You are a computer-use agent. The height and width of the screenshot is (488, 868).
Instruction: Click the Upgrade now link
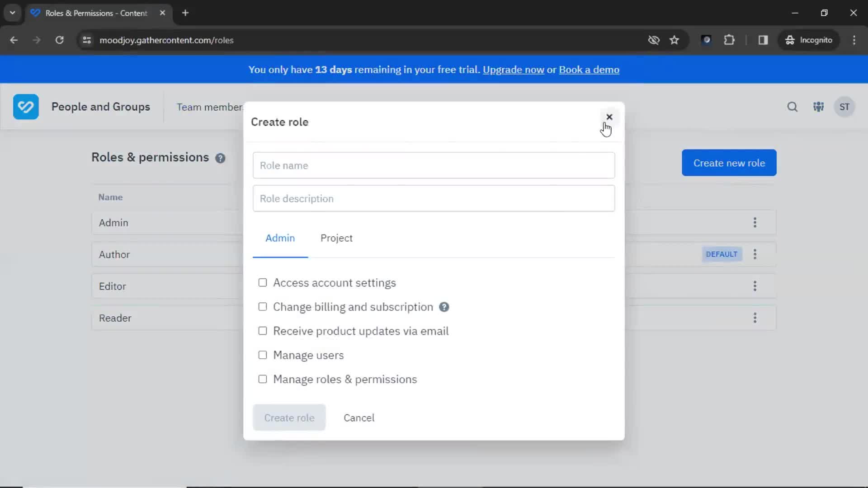pyautogui.click(x=513, y=70)
